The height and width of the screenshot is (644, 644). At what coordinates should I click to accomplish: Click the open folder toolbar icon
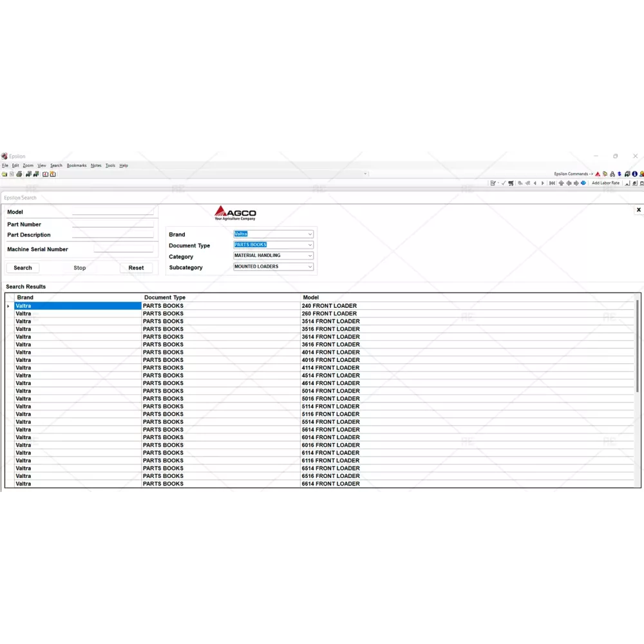[x=5, y=174]
